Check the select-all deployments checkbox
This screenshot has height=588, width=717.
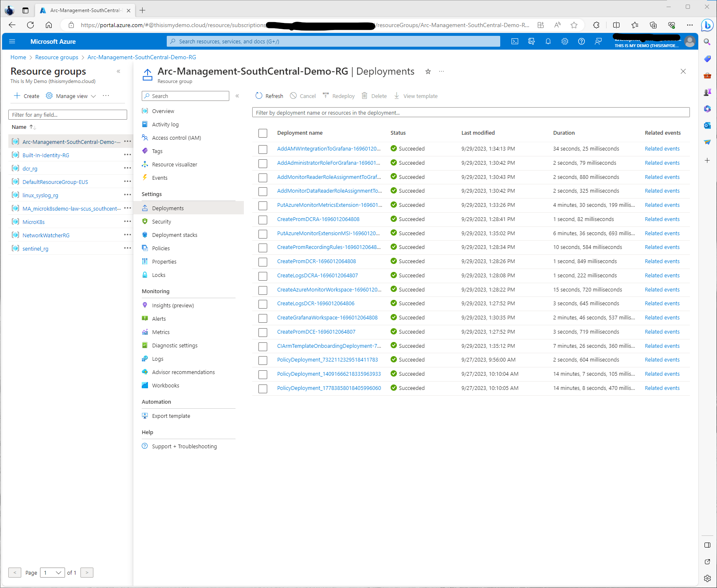pyautogui.click(x=263, y=133)
